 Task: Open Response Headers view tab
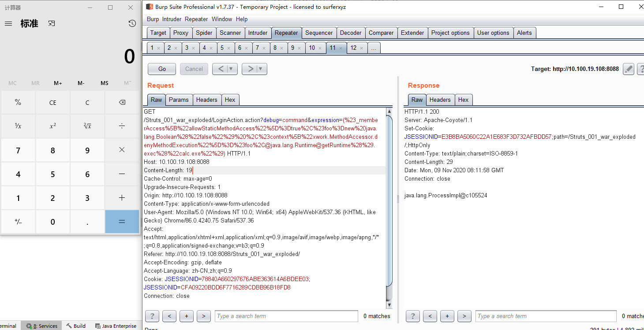coord(440,100)
